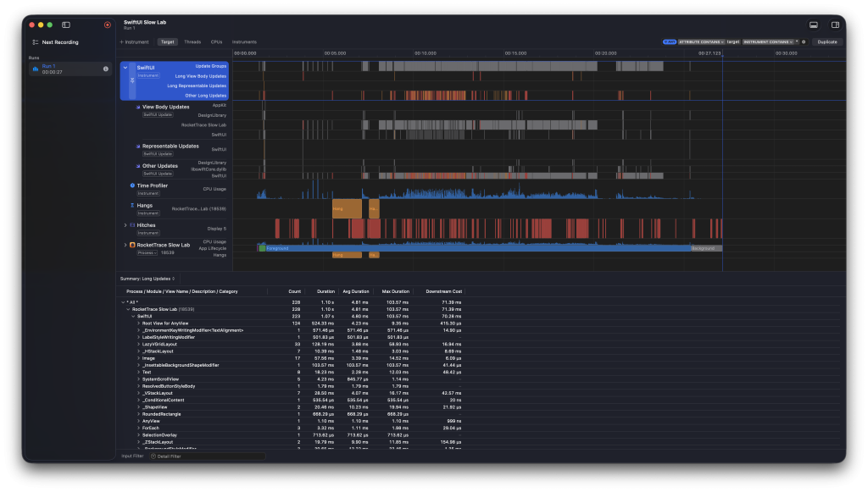Click the Next Recording list icon
Viewport: 868px width, 492px height.
point(36,42)
